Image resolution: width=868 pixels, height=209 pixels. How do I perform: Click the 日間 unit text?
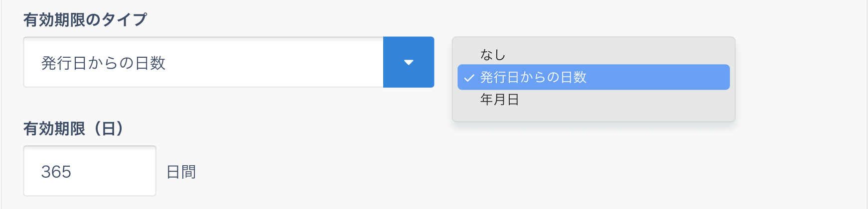181,172
